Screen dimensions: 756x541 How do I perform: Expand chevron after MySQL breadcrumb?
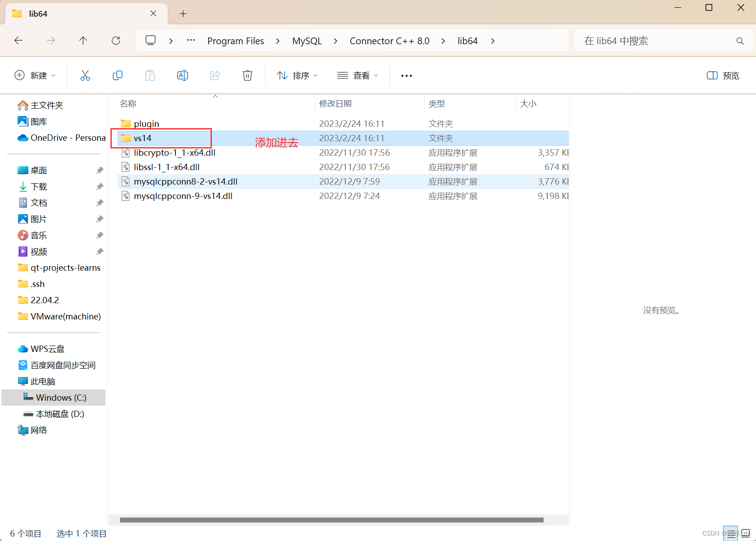pyautogui.click(x=335, y=41)
